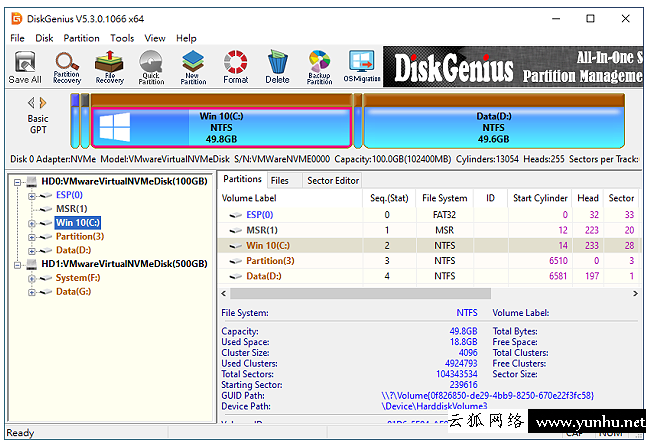Select the Data(D:) partition block in disk map

coord(493,127)
